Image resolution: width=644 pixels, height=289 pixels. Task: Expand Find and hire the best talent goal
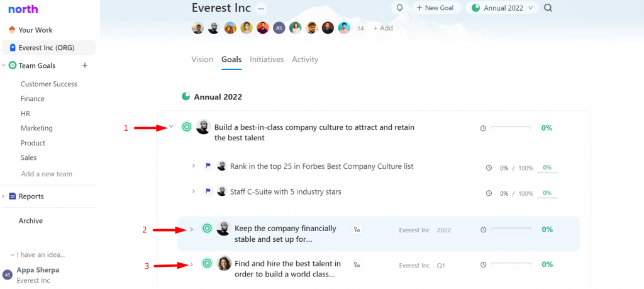coord(191,264)
